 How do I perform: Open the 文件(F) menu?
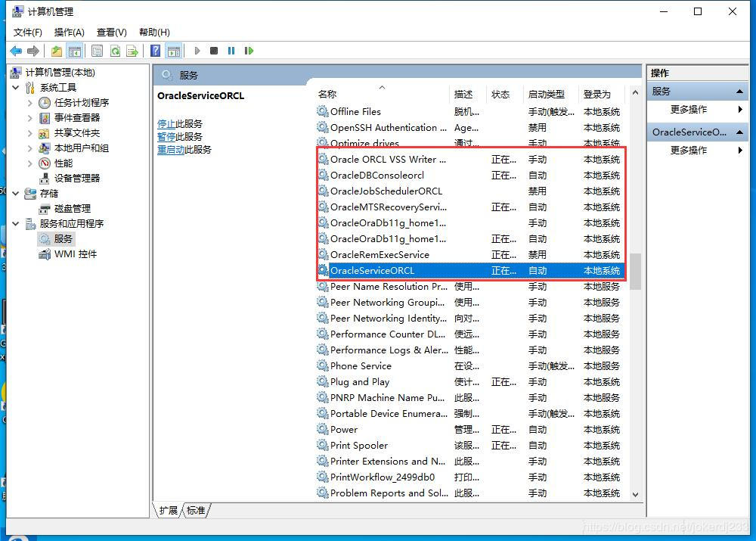pyautogui.click(x=28, y=33)
